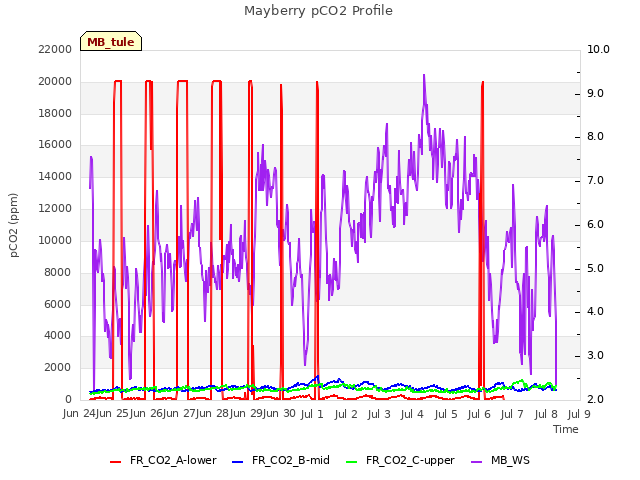Click the 16000 tick on left axis
This screenshot has width=640, height=480.
click(55, 144)
